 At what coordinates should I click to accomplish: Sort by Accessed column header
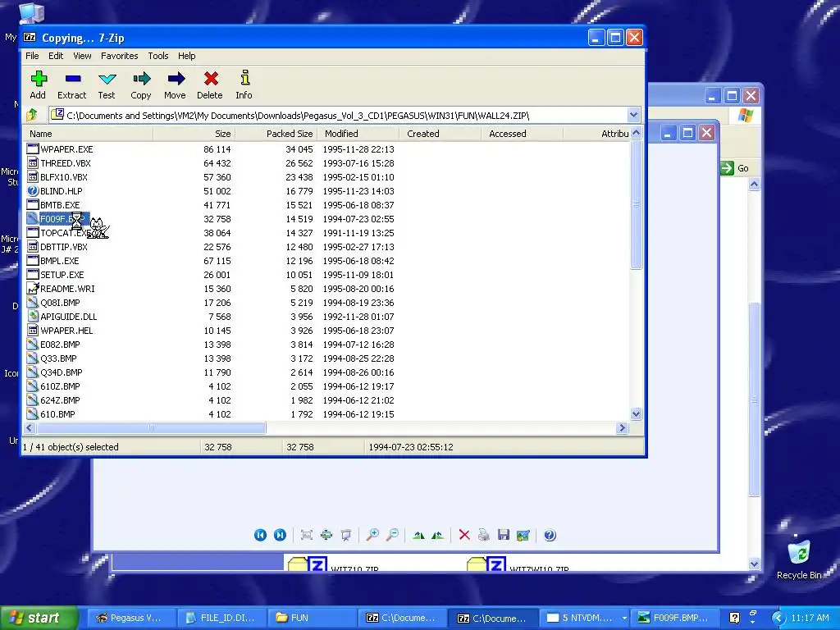(x=522, y=134)
